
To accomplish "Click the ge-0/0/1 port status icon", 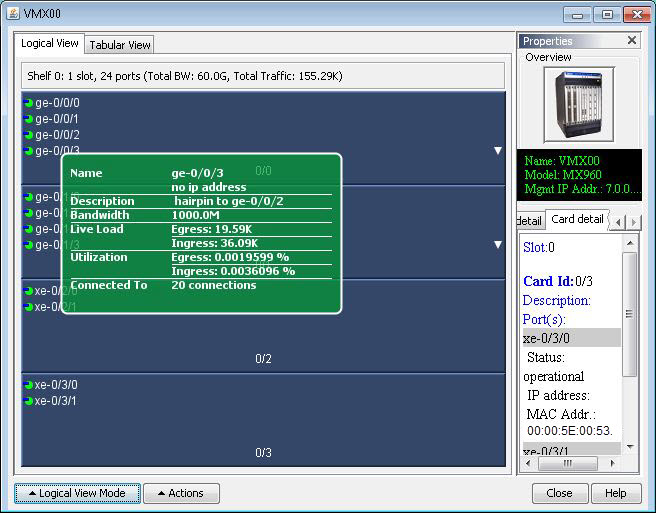I will coord(28,119).
